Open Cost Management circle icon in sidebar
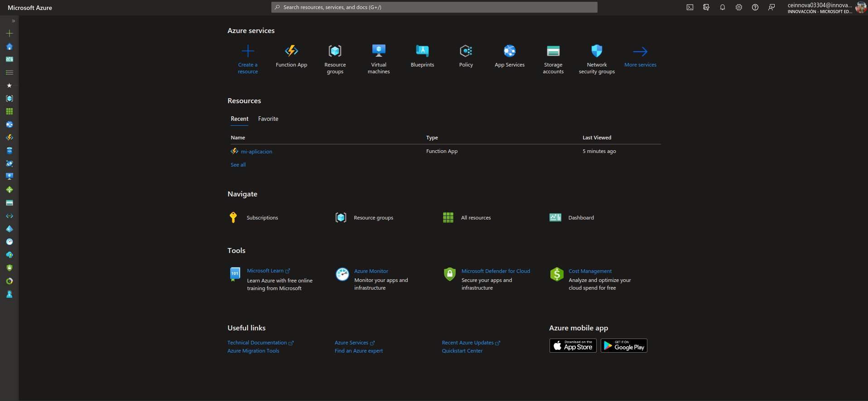Image resolution: width=868 pixels, height=401 pixels. (9, 281)
